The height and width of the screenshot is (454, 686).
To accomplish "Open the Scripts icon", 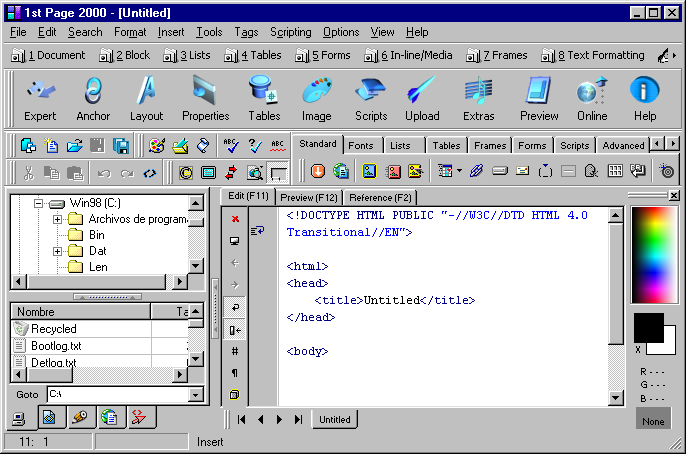I will (371, 100).
